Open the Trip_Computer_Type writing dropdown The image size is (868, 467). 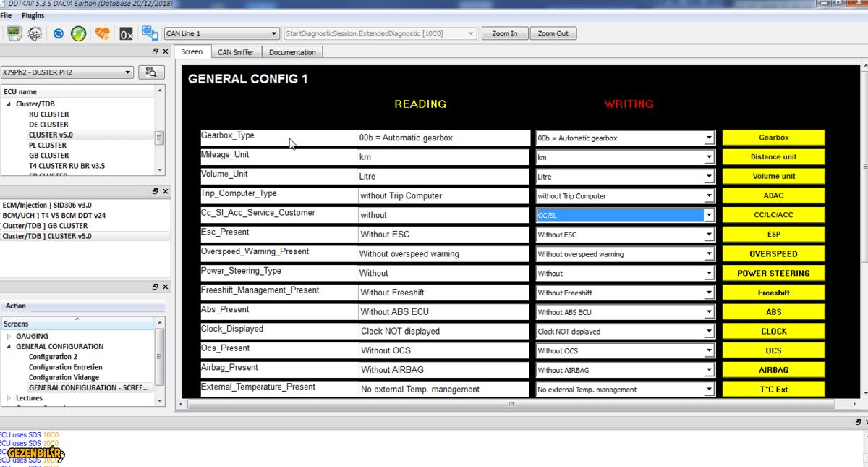625,195
